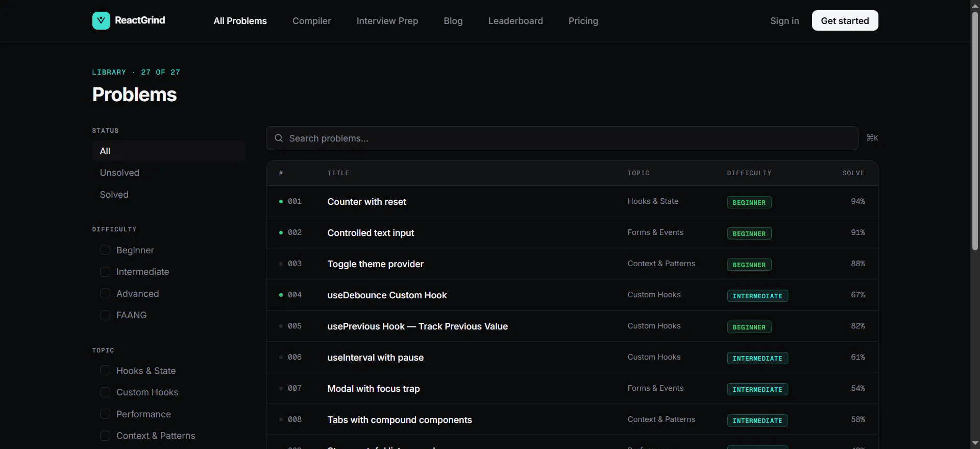Click the BEGINNER badge on row 001
This screenshot has height=449, width=980.
pos(749,202)
